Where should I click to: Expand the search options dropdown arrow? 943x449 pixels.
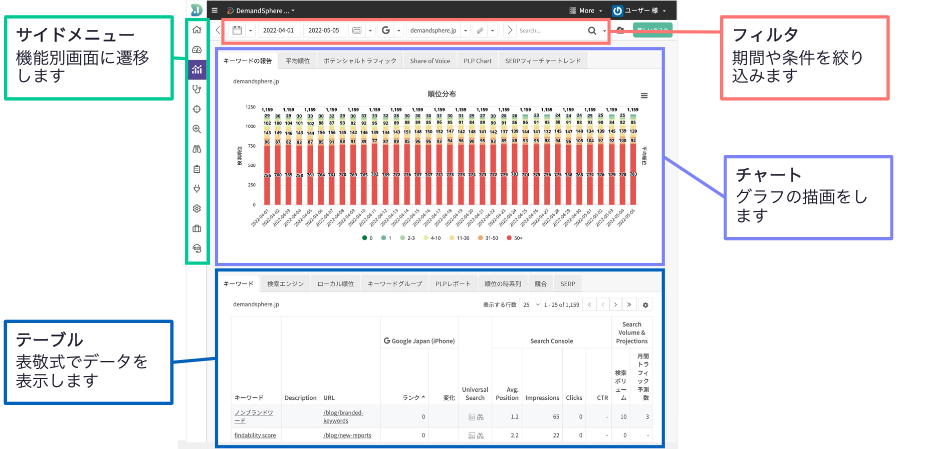pyautogui.click(x=604, y=30)
